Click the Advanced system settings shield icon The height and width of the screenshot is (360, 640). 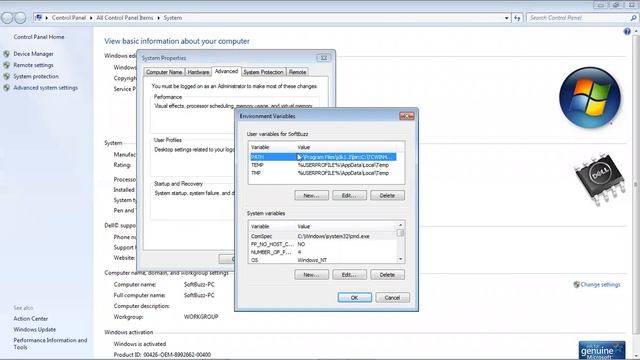point(7,88)
